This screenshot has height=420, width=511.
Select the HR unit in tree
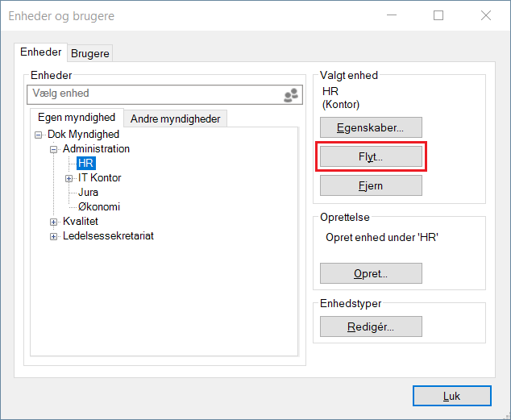(x=86, y=164)
